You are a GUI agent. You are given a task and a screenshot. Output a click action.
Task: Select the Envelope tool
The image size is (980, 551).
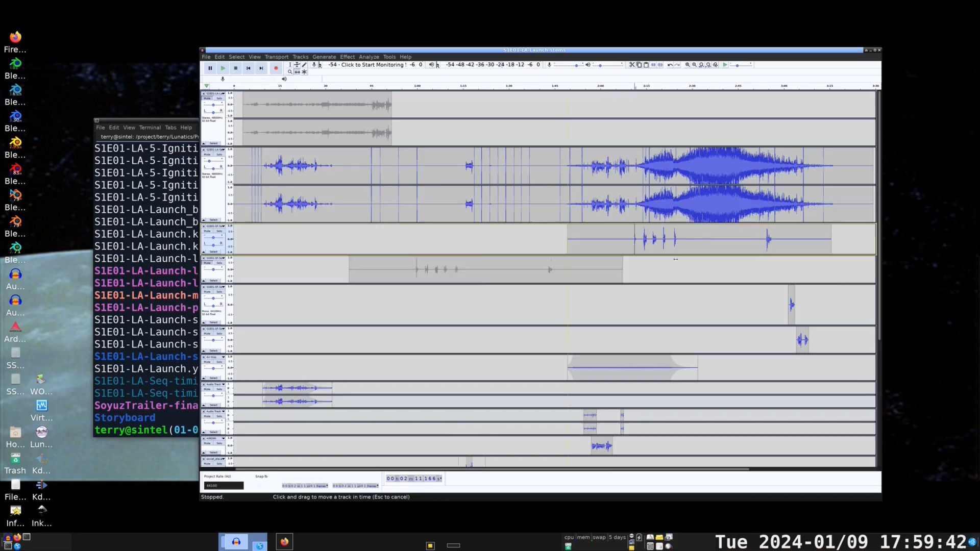pos(297,65)
